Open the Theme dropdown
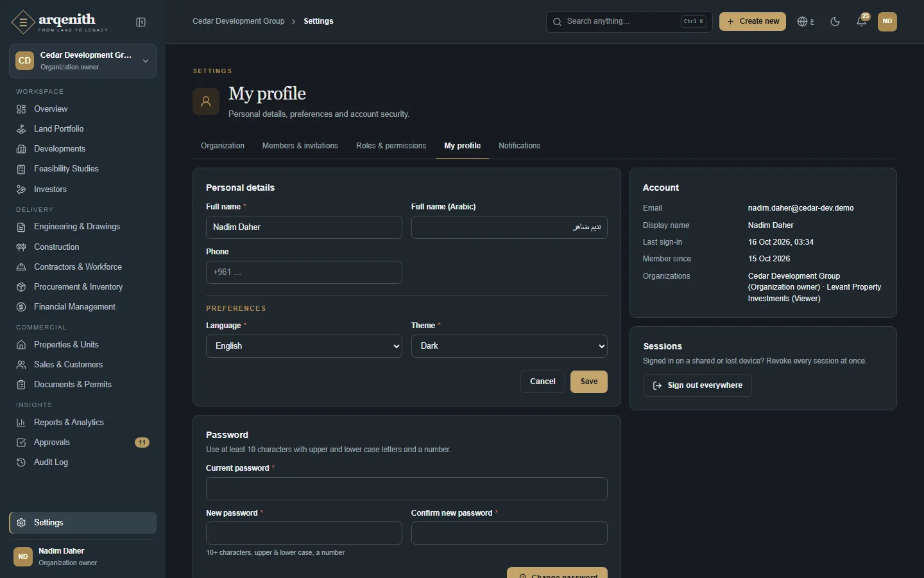Viewport: 924px width, 578px height. coord(509,346)
